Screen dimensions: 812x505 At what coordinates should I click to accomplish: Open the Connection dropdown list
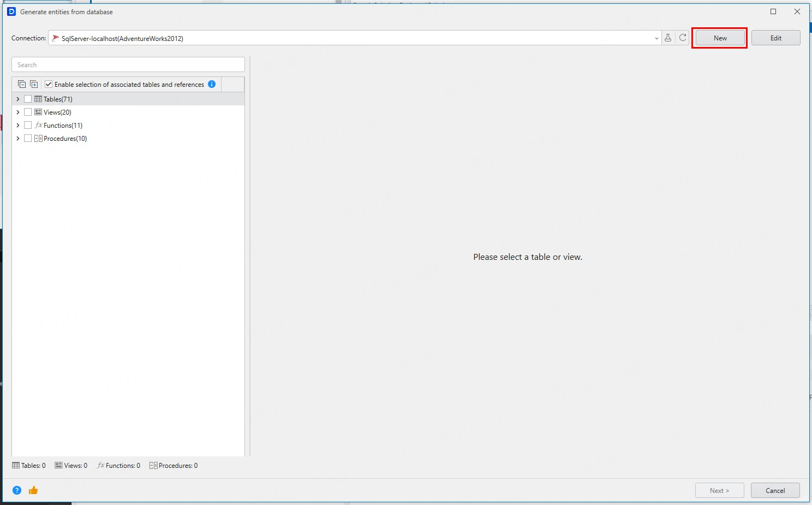coord(656,38)
